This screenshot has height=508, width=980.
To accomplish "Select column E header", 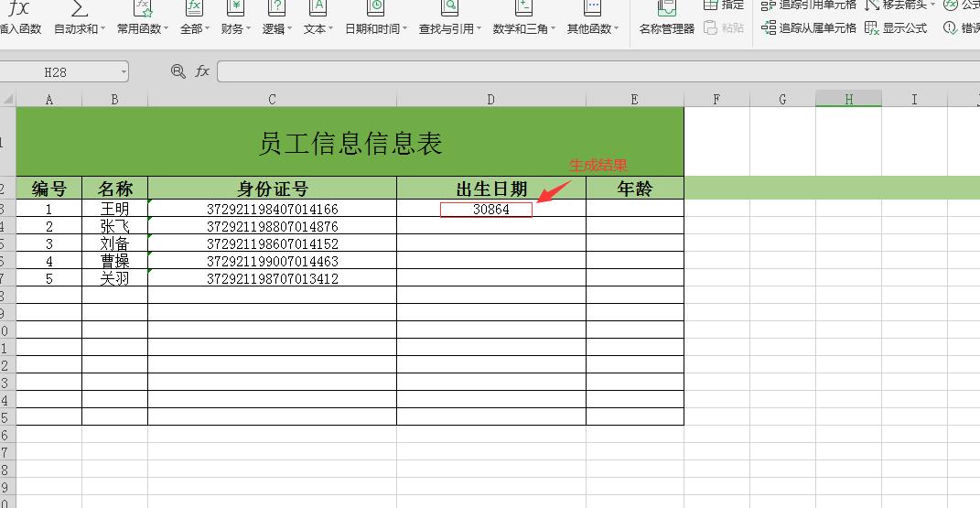I will [635, 99].
